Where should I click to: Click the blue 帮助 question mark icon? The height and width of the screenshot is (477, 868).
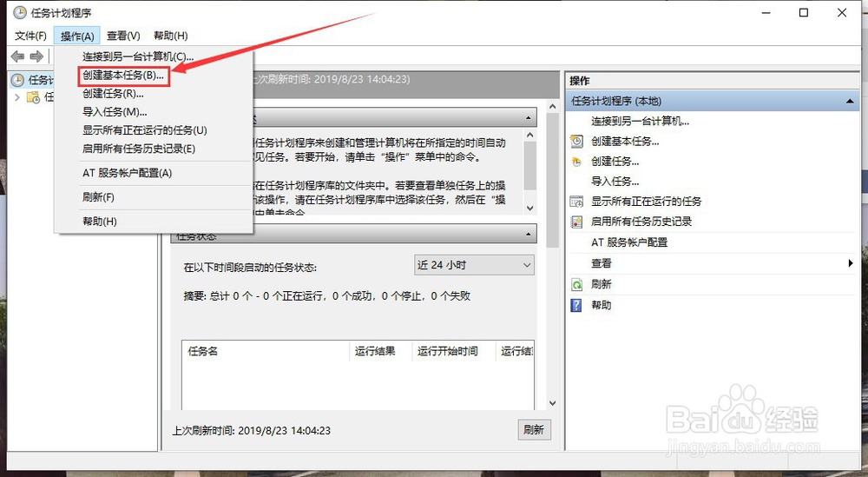(x=577, y=305)
